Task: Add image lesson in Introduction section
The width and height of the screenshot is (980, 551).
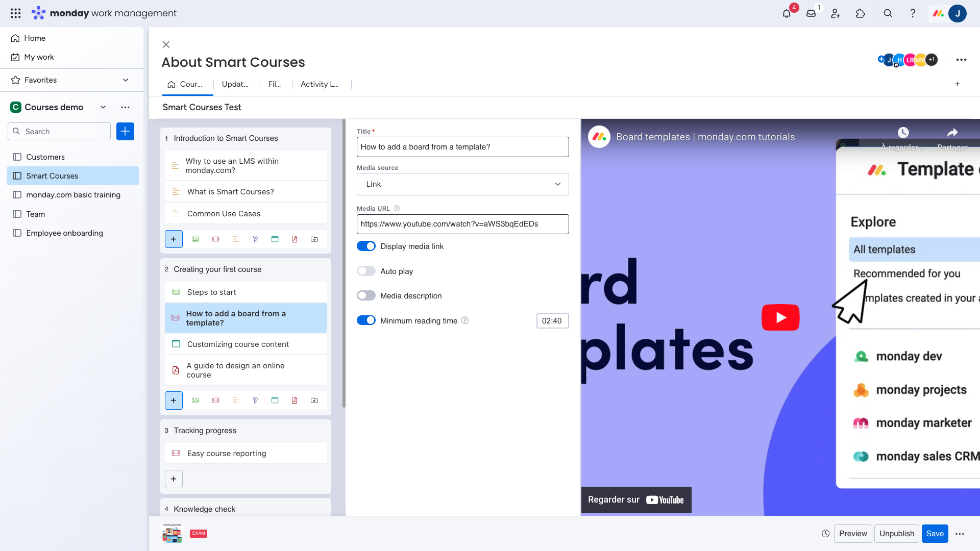Action: point(195,239)
